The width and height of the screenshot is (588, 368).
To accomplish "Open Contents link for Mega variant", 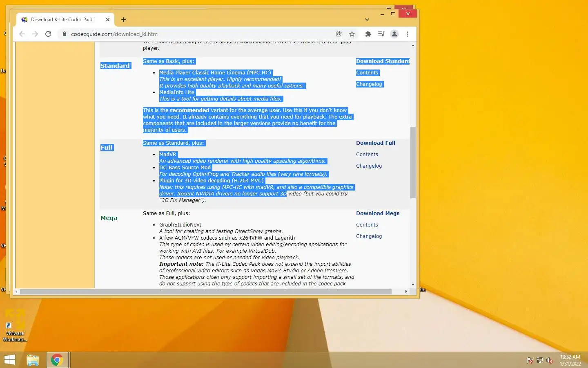I will tap(367, 225).
